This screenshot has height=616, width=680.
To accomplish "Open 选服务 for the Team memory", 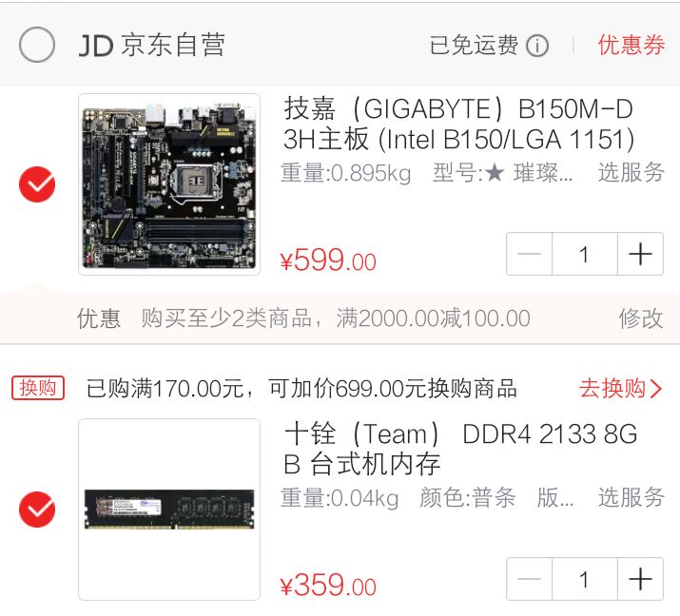I will (x=631, y=497).
